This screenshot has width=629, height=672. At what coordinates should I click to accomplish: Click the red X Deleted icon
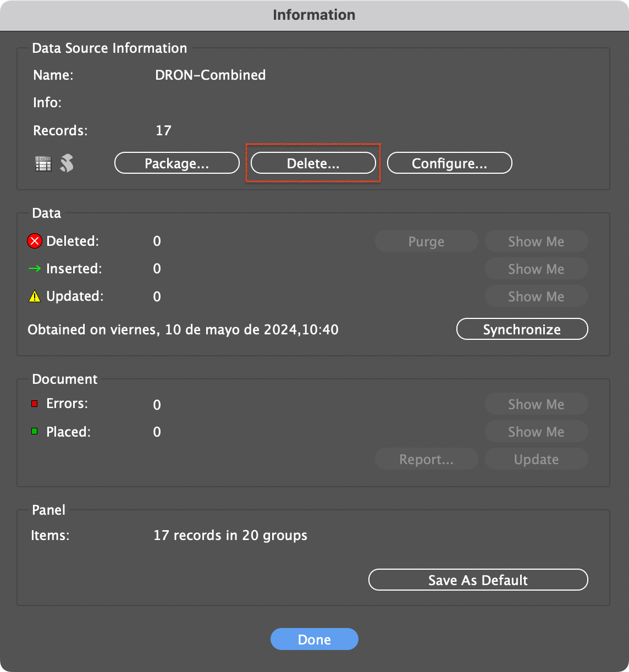click(35, 241)
